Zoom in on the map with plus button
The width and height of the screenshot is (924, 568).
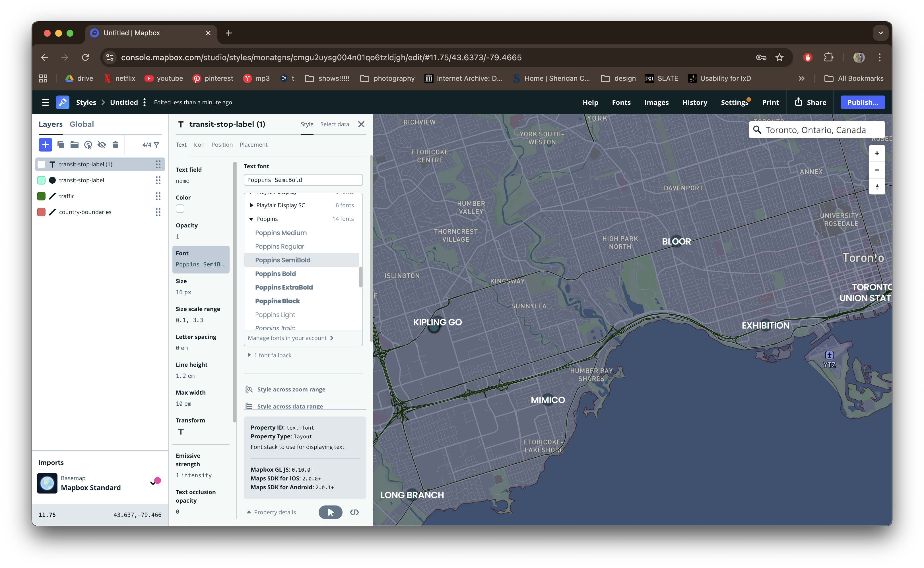[877, 153]
